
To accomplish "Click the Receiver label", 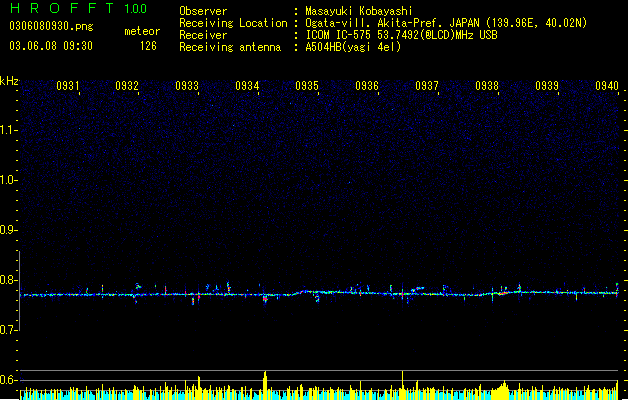I will pos(203,35).
